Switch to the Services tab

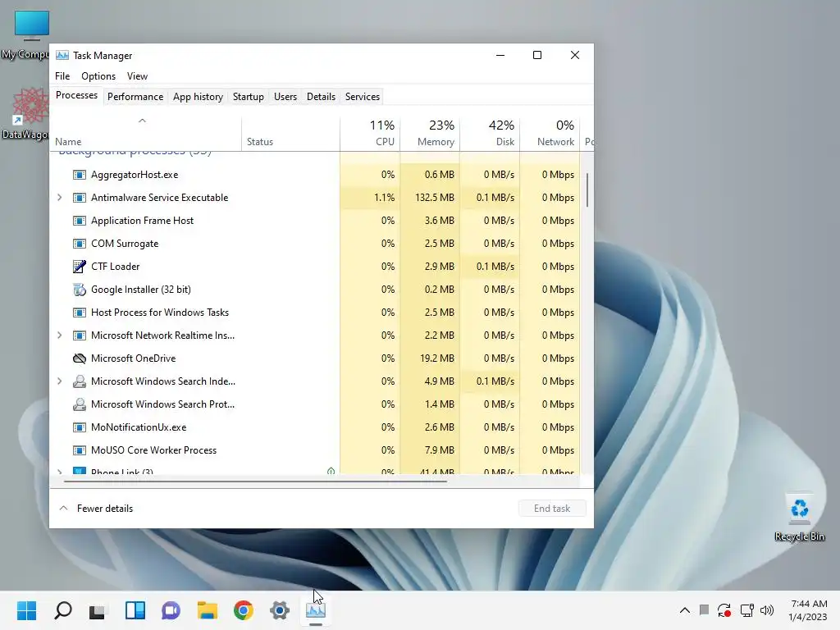(x=362, y=97)
